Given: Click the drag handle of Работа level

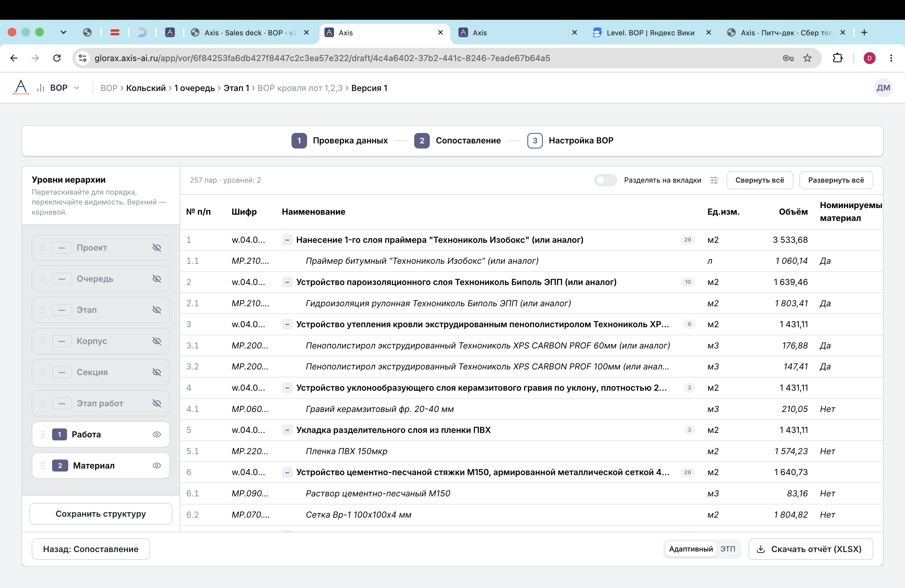Looking at the screenshot, I should tap(42, 434).
